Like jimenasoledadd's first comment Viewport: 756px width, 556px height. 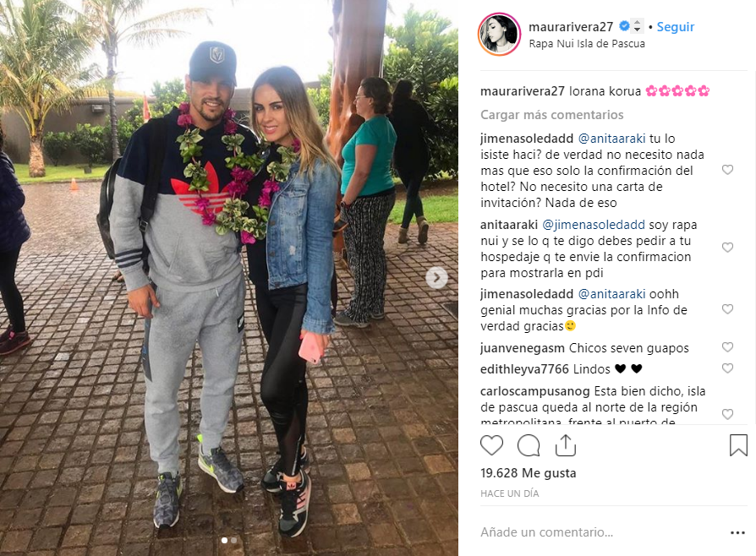[727, 170]
